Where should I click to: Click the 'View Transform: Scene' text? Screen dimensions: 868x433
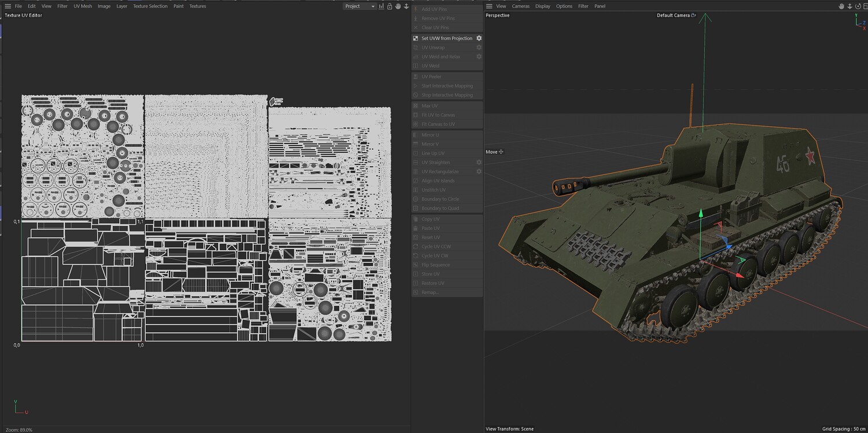coord(510,430)
